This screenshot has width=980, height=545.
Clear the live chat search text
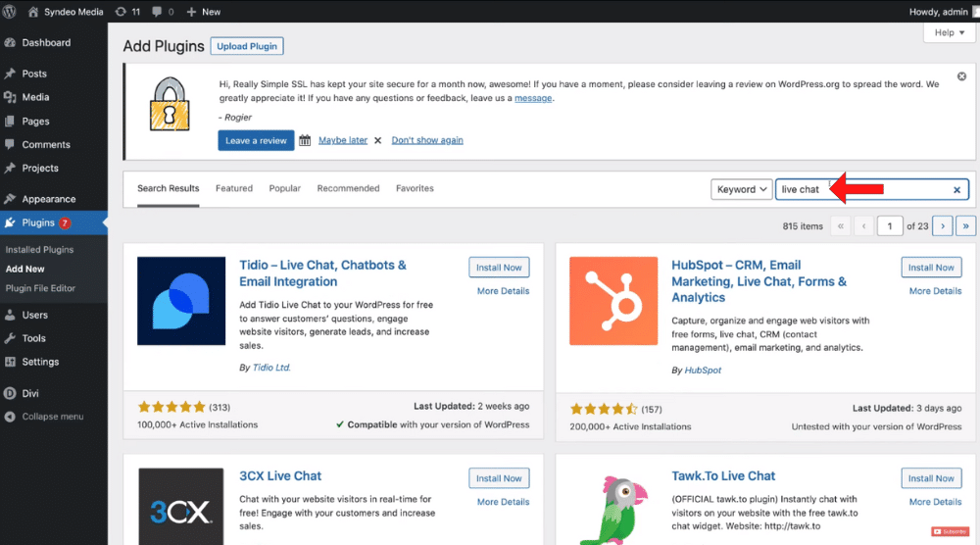coord(956,190)
